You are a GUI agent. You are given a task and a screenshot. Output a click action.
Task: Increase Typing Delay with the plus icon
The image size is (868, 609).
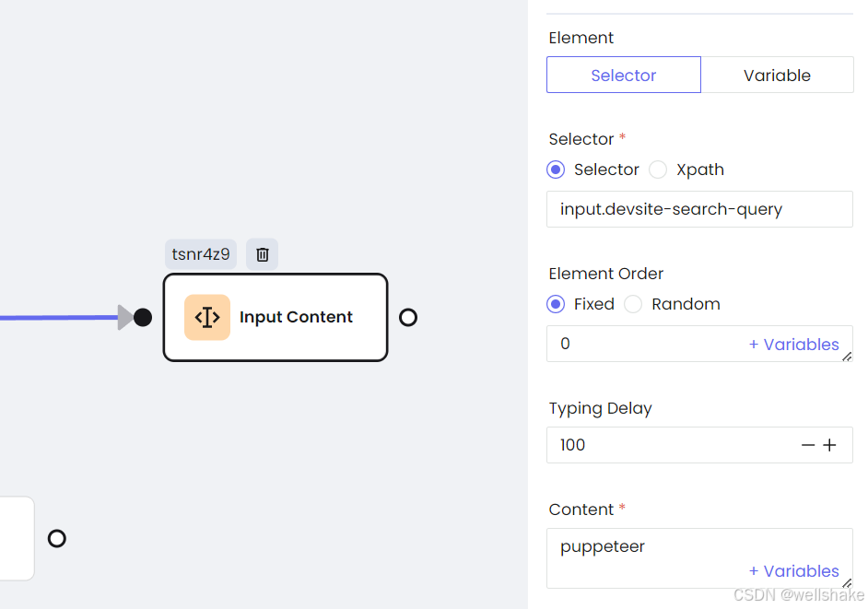point(829,445)
